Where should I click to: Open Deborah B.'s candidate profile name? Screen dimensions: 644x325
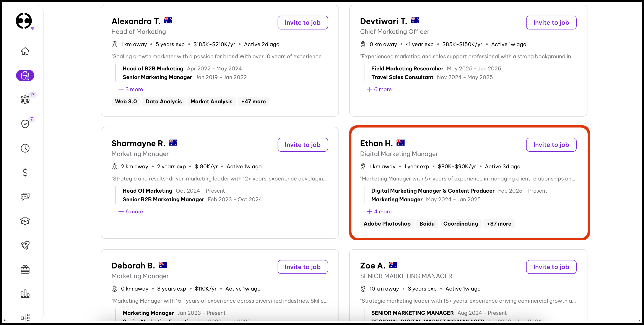(133, 265)
